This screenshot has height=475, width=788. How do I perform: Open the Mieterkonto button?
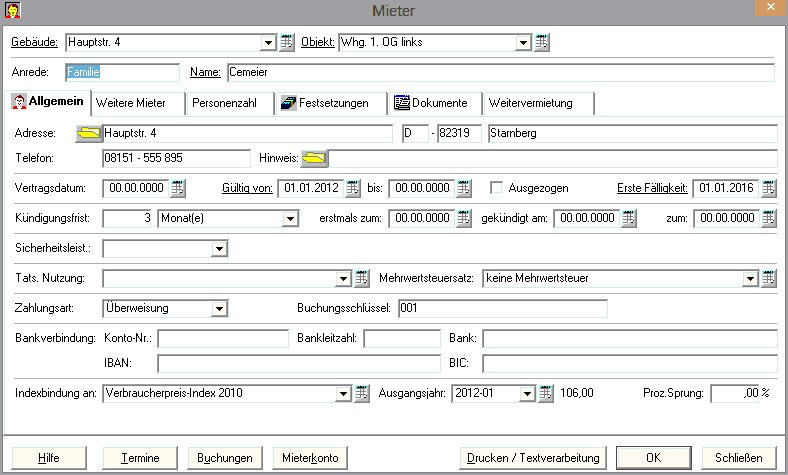[310, 458]
